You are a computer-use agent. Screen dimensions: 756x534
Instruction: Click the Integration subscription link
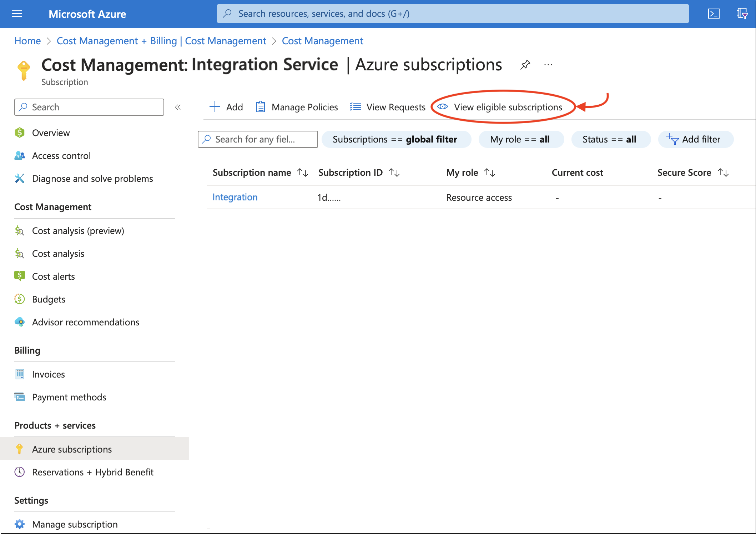[x=235, y=197]
